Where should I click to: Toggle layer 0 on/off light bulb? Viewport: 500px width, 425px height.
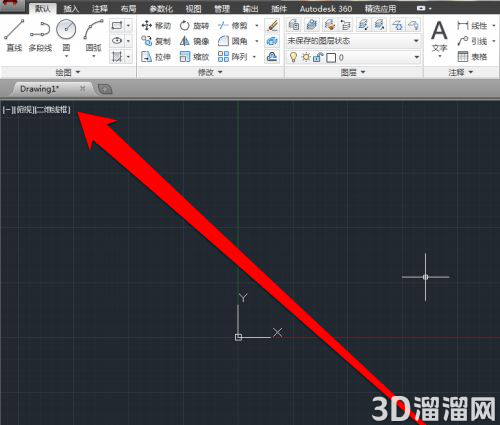pyautogui.click(x=293, y=57)
